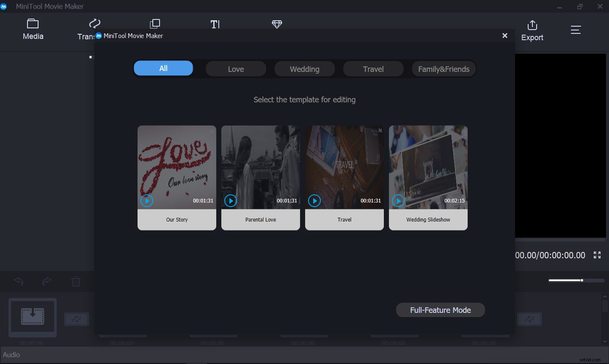Open the Media panel

click(33, 29)
